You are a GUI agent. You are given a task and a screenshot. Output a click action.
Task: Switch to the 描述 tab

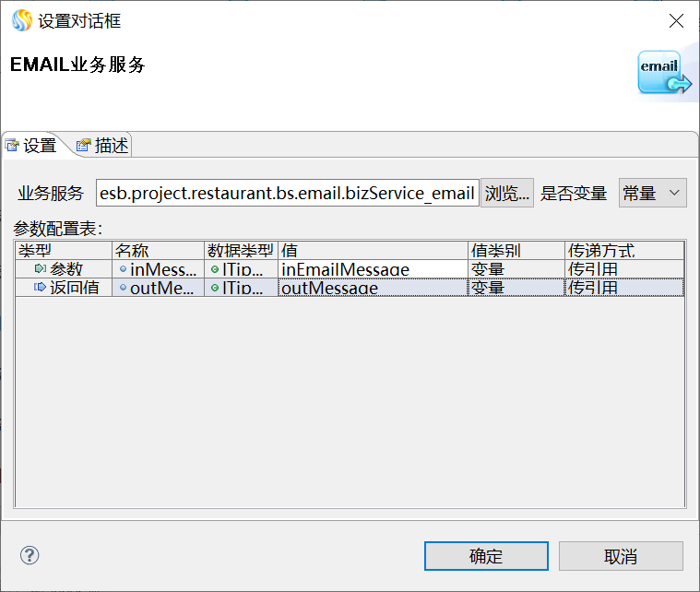click(102, 145)
